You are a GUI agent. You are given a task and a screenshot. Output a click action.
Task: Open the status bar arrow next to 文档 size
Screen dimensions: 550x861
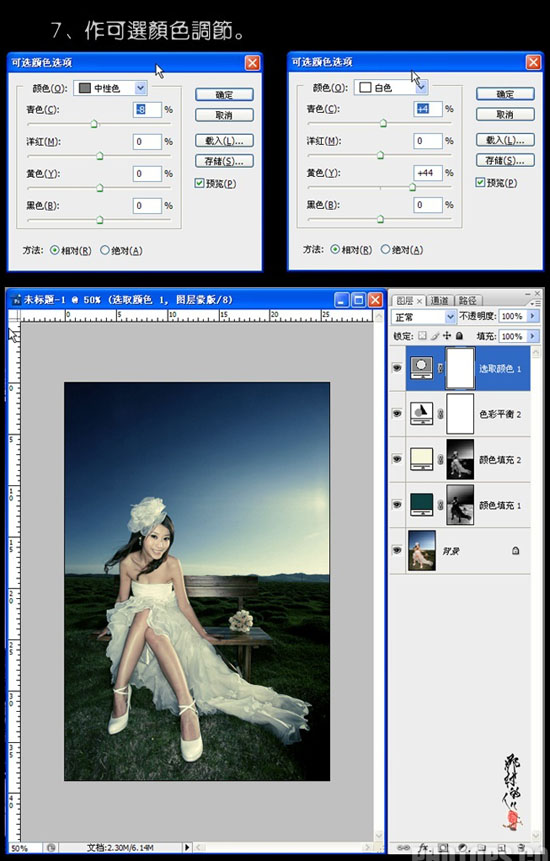coord(187,848)
